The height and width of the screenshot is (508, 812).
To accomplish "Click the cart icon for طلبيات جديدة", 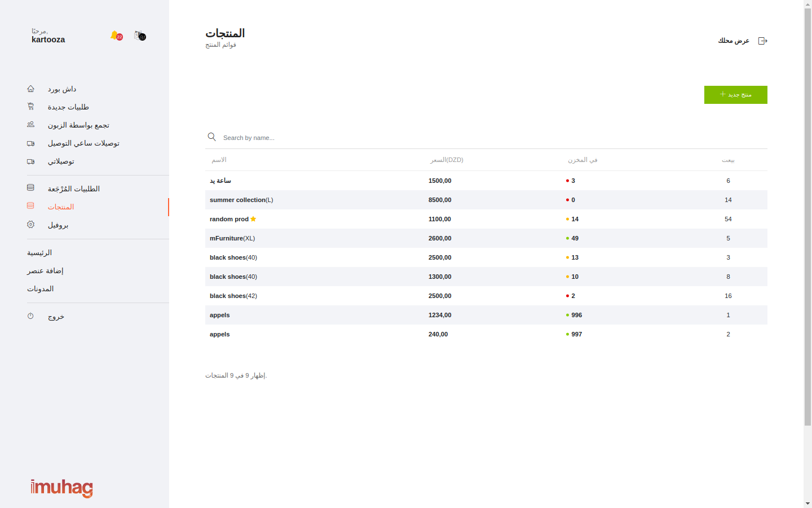I will pos(30,107).
